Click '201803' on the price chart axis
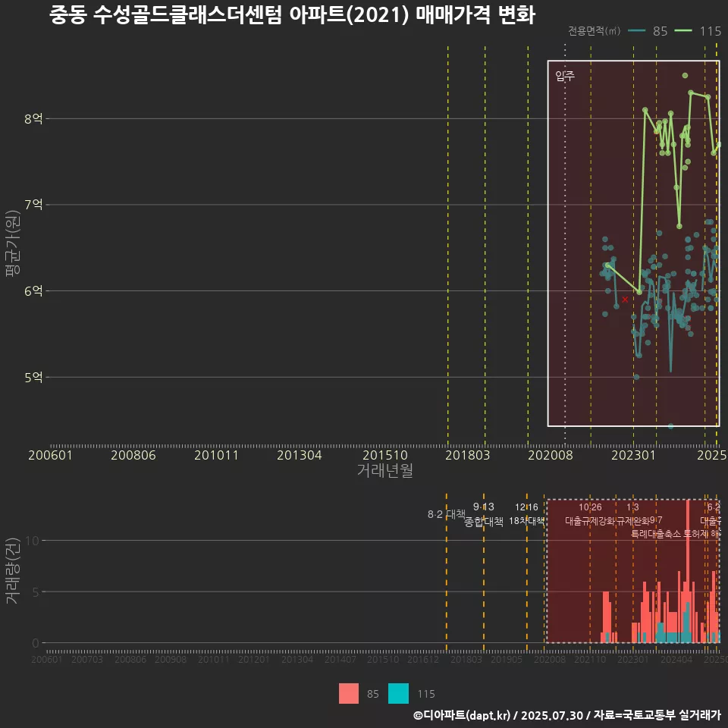 coord(468,455)
